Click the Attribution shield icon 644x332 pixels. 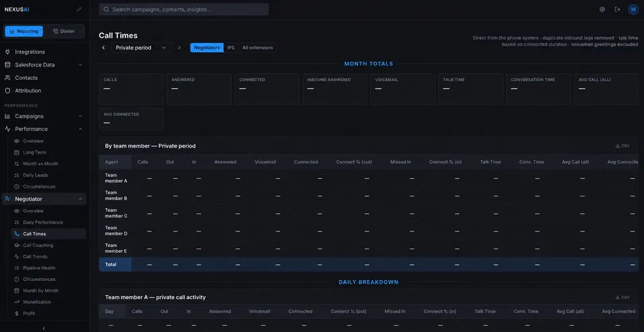[x=7, y=91]
